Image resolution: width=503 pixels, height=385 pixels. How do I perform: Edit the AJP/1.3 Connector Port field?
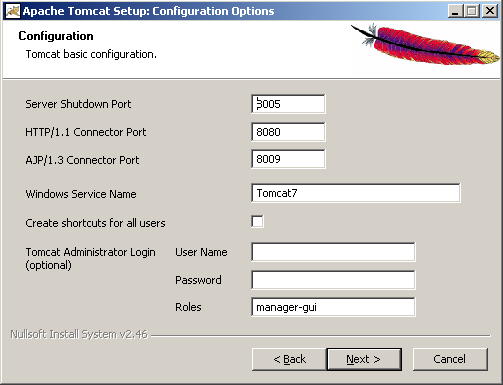click(x=288, y=159)
